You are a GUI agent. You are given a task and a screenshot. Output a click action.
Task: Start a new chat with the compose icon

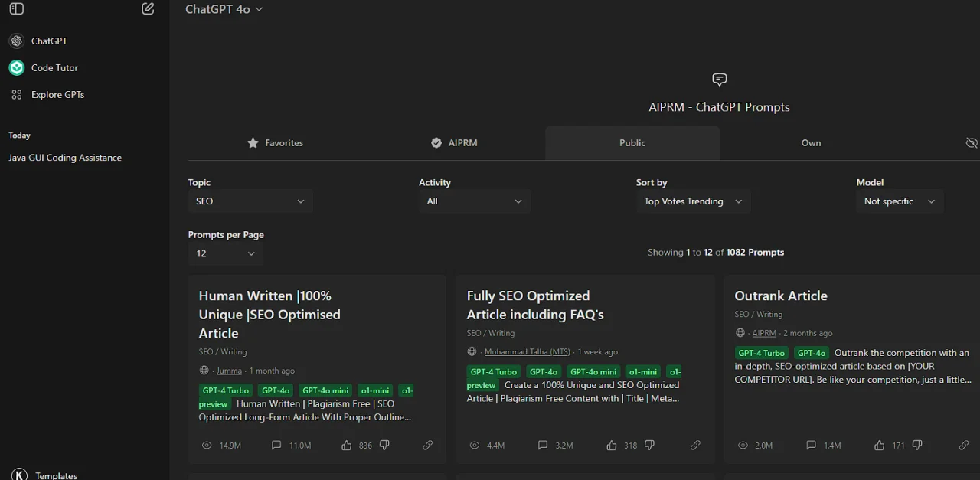[149, 9]
